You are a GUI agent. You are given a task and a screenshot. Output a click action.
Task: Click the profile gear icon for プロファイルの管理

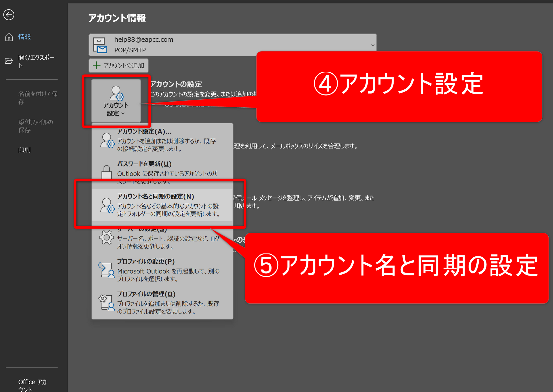107,302
